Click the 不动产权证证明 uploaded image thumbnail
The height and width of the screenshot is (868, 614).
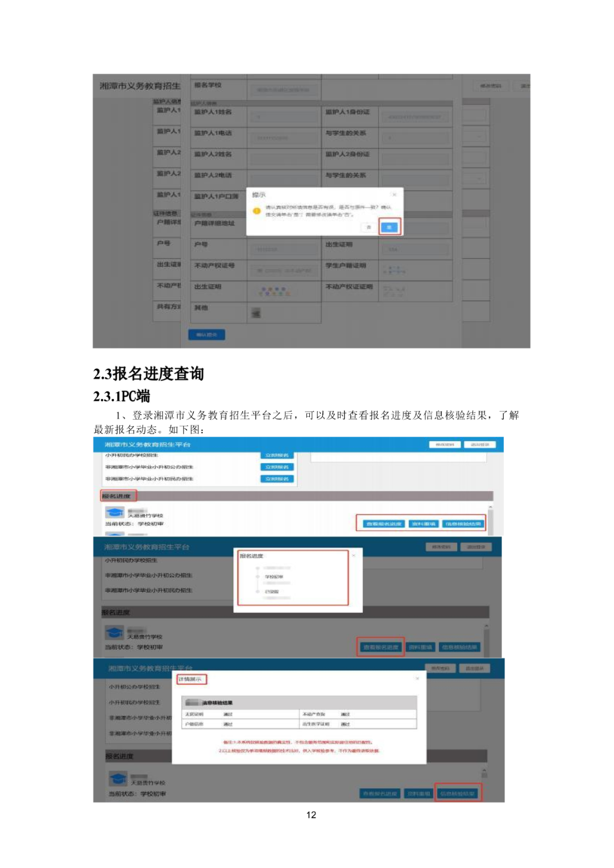pyautogui.click(x=394, y=291)
